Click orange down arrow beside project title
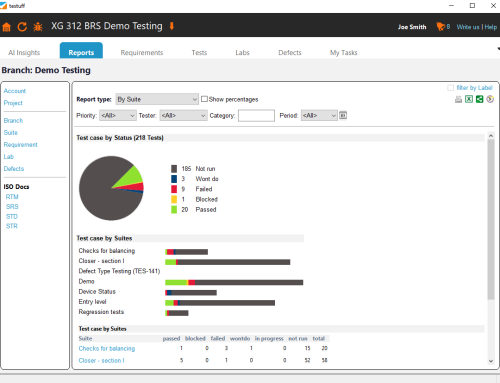The width and height of the screenshot is (500, 383). 172,26
